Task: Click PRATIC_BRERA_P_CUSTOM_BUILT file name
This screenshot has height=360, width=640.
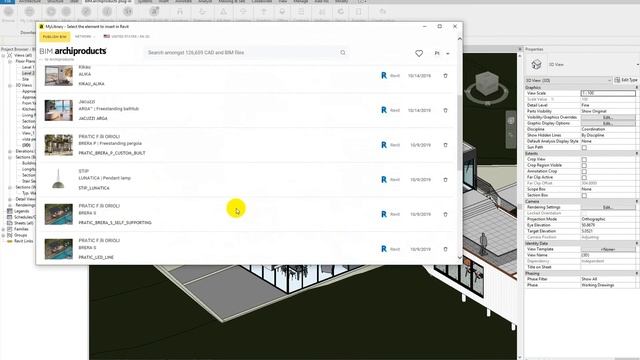Action: click(112, 153)
